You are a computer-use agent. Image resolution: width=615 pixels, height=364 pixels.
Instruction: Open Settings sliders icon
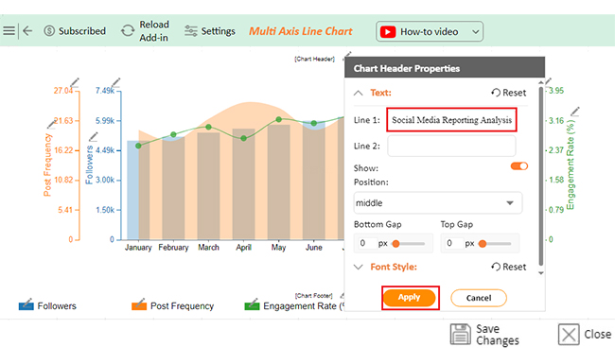pyautogui.click(x=191, y=30)
